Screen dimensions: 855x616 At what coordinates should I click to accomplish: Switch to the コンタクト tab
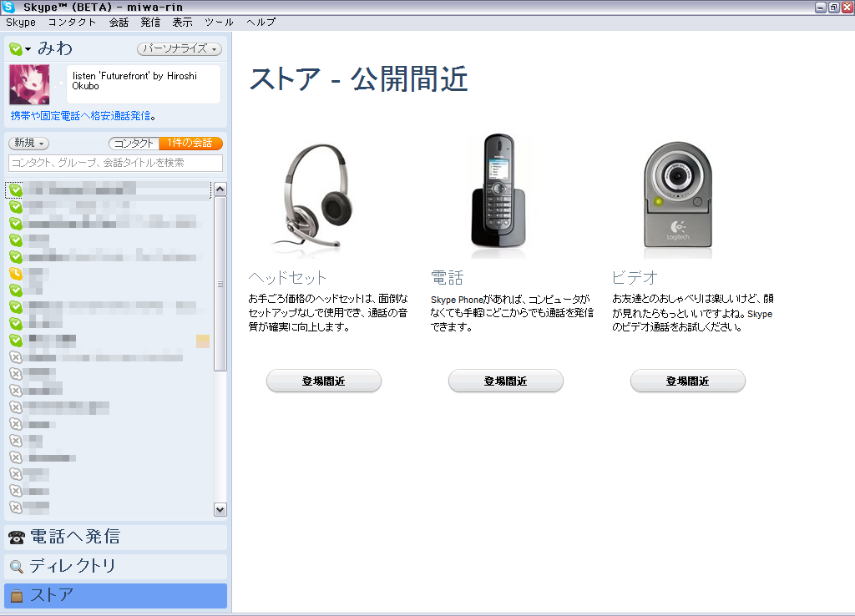[134, 144]
